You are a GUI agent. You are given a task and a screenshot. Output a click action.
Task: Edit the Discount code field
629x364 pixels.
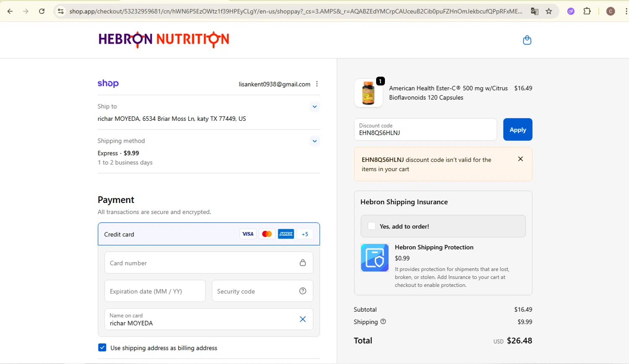coord(425,129)
